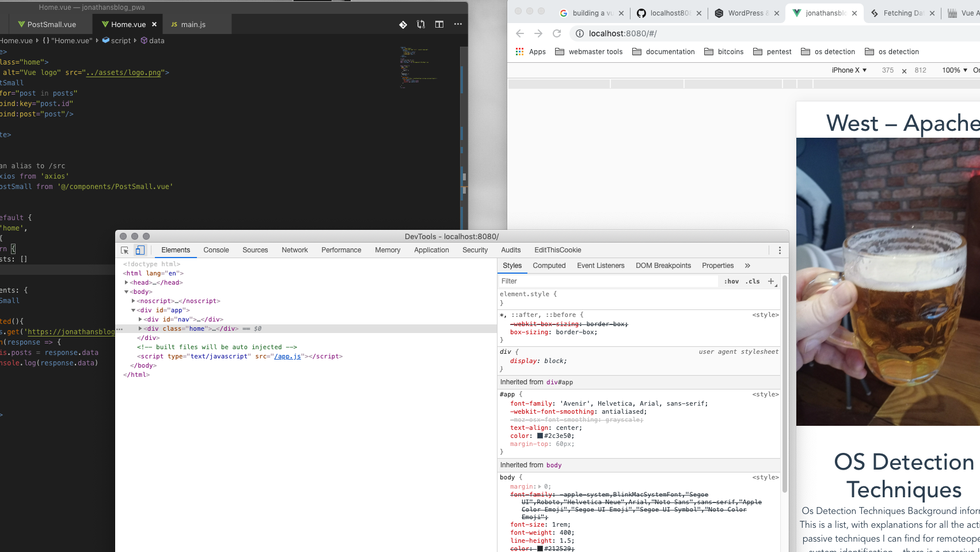Toggle the .cls element classes panel
Viewport: 980px width, 552px height.
753,281
